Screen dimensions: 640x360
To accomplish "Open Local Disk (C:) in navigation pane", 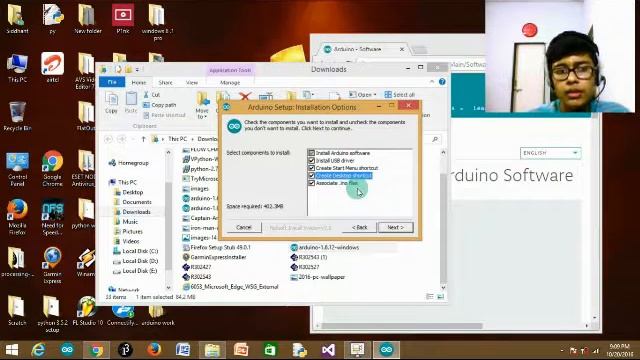I will [x=136, y=251].
